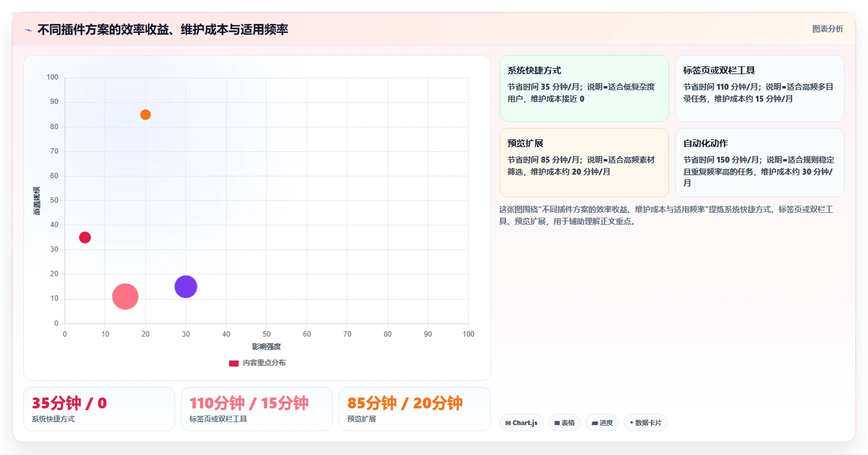The image size is (868, 455).
Task: Open the 标签页或双栏工具 info card
Action: (759, 88)
